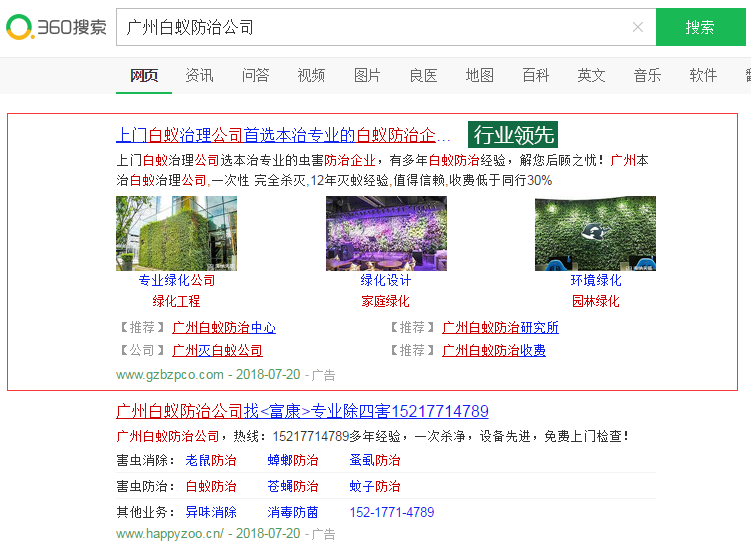Click the 绿化工程 link

[176, 301]
